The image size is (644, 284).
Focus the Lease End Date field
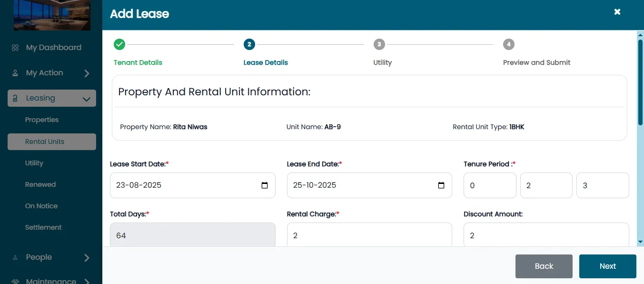(x=369, y=185)
